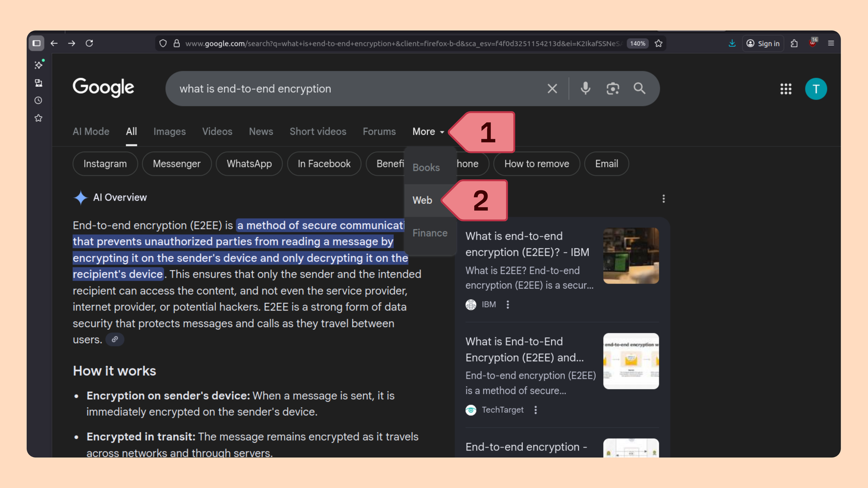Select the In Facebook filter chip
This screenshot has width=868, height=488.
tap(324, 164)
